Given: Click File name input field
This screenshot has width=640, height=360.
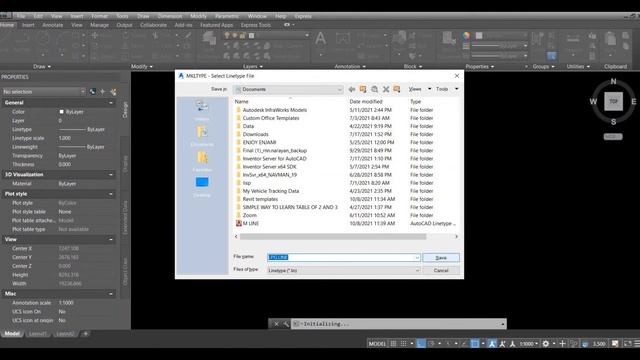Looking at the screenshot, I should point(344,258).
